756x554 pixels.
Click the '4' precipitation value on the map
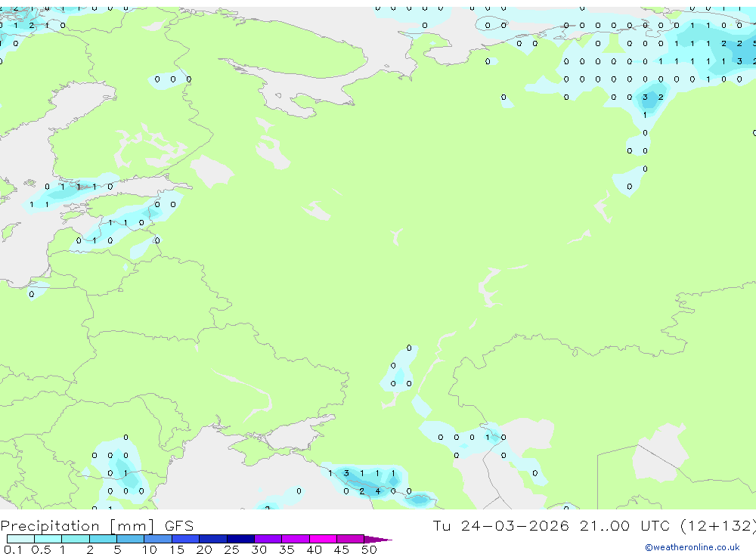[x=377, y=491]
